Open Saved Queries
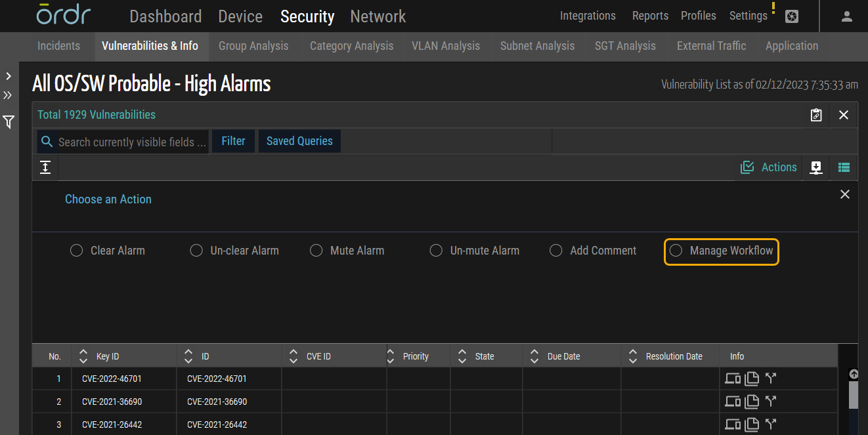Screen dimensions: 868x435 299,141
